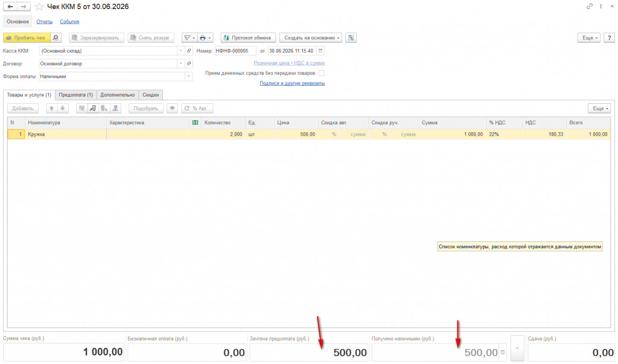The width and height of the screenshot is (618, 364).
Task: Open the receipt preview magnifier next to Пробить чек
Action: coord(56,38)
